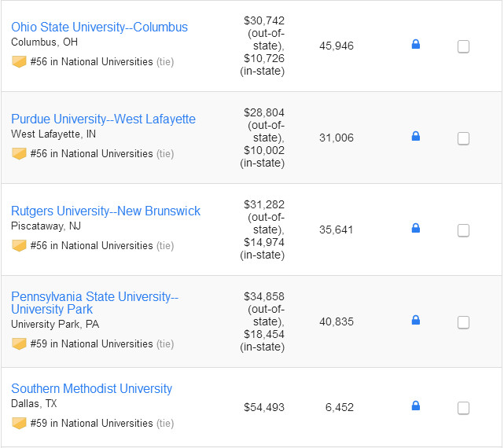Click lock icon in Purdue row
504x448 pixels.
(x=416, y=137)
